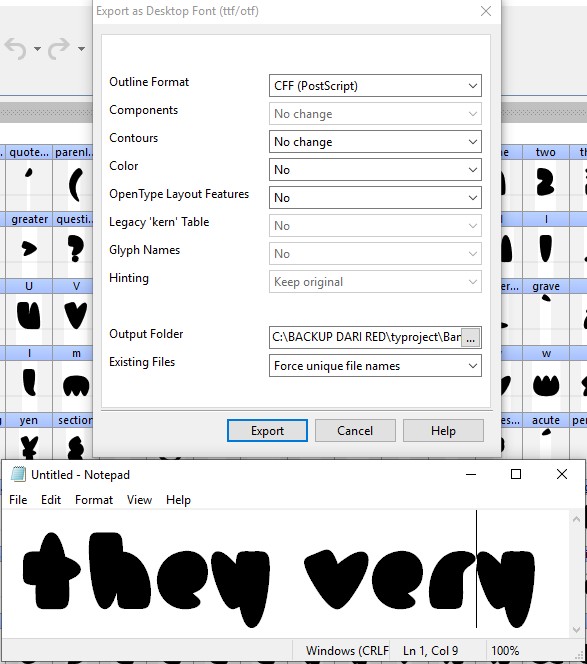Click the output folder browse button
The height and width of the screenshot is (664, 587).
coord(471,338)
